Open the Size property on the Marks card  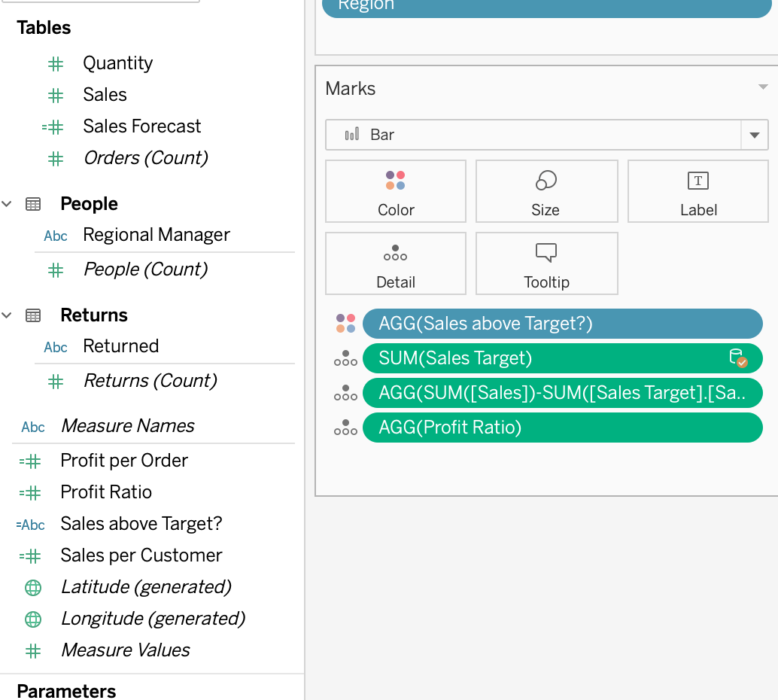(546, 191)
